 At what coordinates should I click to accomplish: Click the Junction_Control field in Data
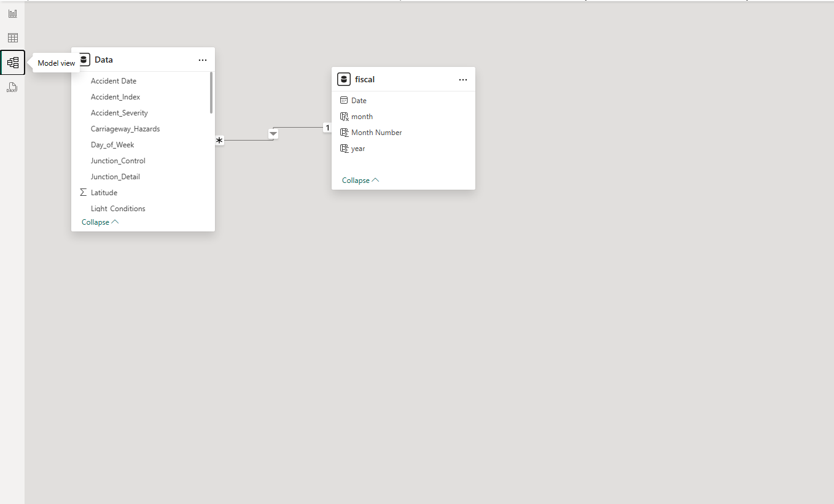(118, 161)
